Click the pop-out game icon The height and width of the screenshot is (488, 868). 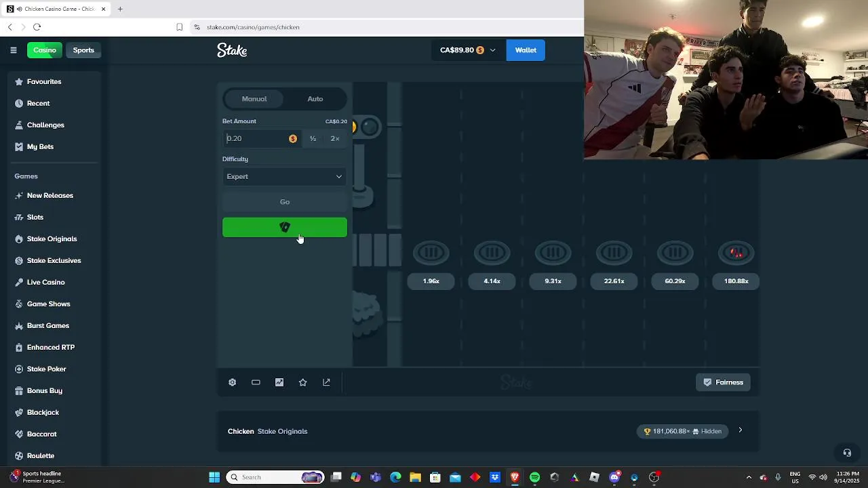tap(326, 382)
